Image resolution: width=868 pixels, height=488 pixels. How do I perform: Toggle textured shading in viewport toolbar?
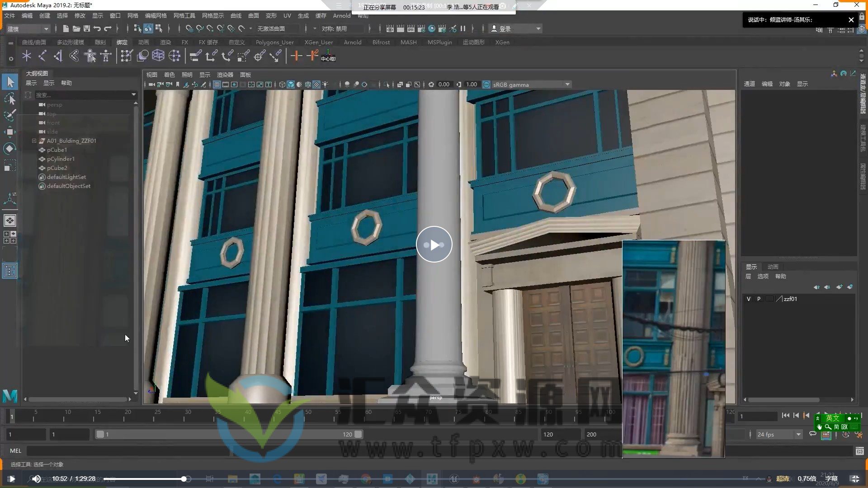coord(316,84)
